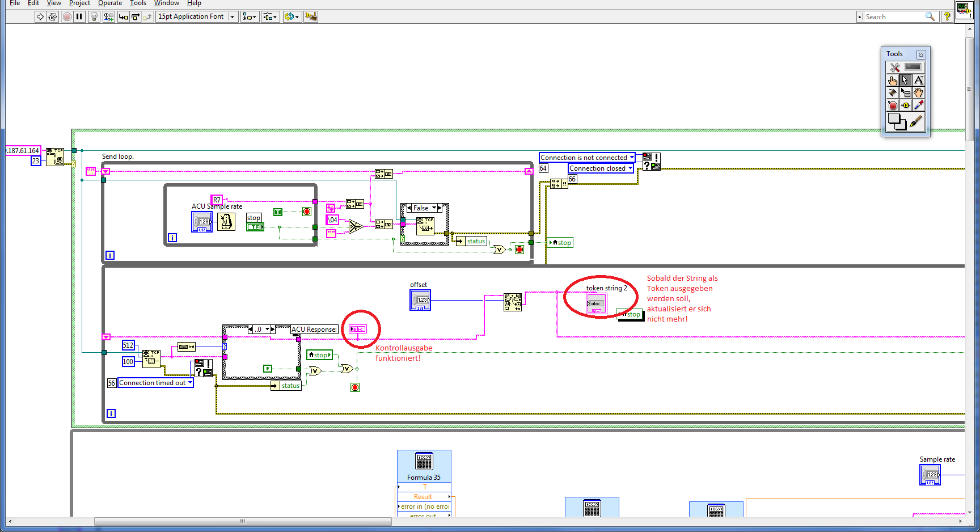
Task: Select the Edit Text tool
Action: (919, 81)
